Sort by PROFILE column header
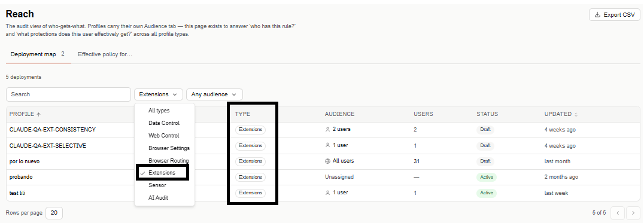Screen dimensions: 644x223 (x=25, y=114)
